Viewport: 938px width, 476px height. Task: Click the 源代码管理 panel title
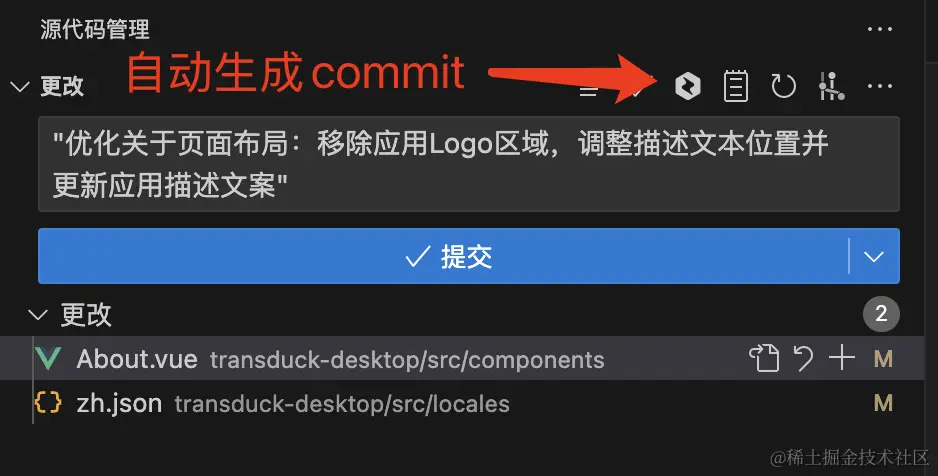click(x=95, y=29)
